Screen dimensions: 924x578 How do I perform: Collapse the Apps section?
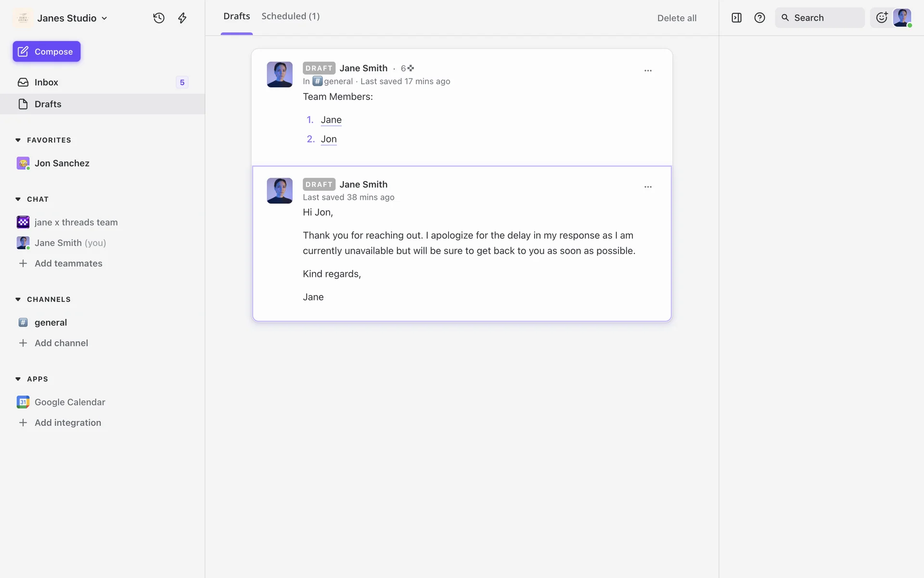click(18, 379)
